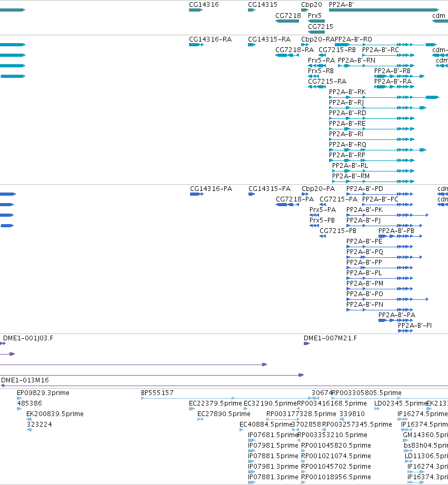Click the DME1-001J03.F clone label
Screen dimensions: 448x485
coord(28,338)
